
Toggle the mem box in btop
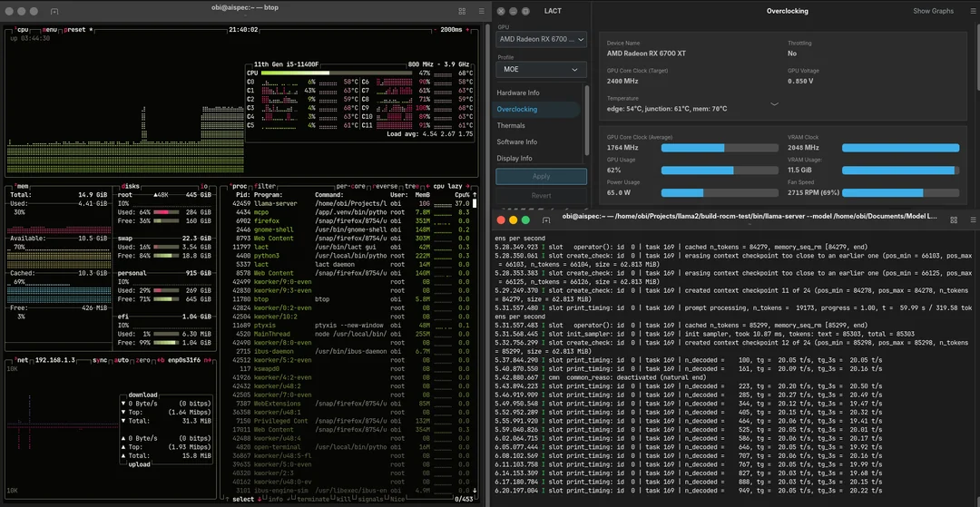click(x=21, y=186)
